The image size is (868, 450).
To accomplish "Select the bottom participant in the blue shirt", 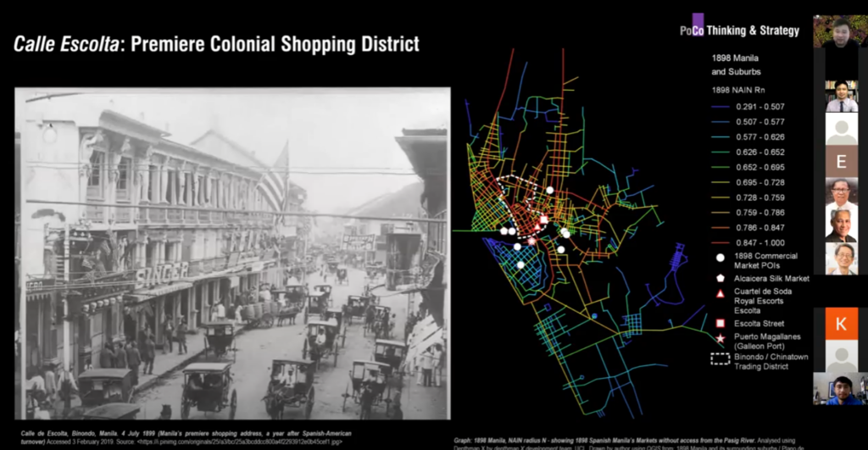I will pos(841,388).
